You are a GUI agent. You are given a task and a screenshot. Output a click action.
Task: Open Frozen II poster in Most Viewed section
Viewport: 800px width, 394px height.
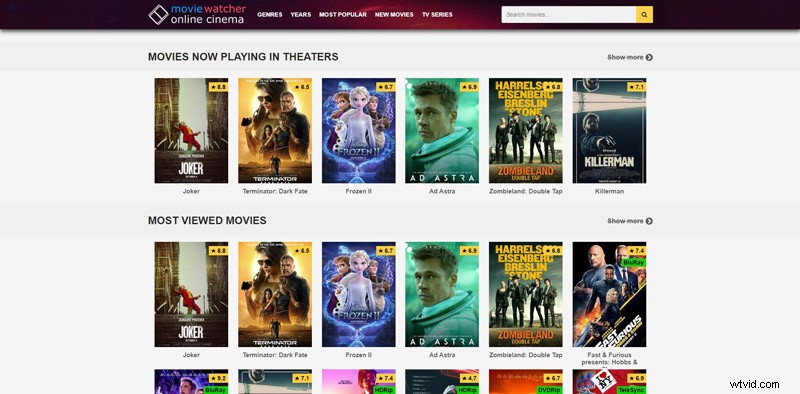[359, 294]
